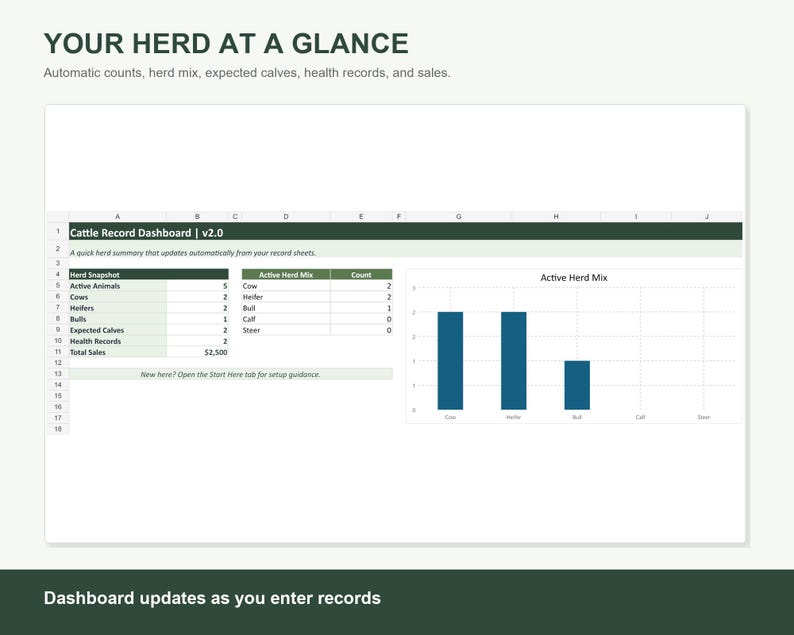
Task: Click the 'Cattle Record Dashboard | v2.0' title cell
Action: [405, 231]
